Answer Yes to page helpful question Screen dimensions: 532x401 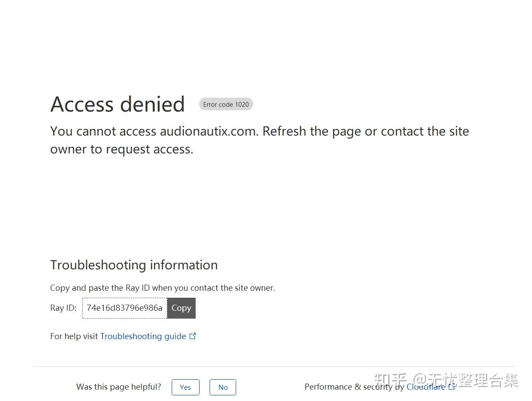[x=185, y=387]
